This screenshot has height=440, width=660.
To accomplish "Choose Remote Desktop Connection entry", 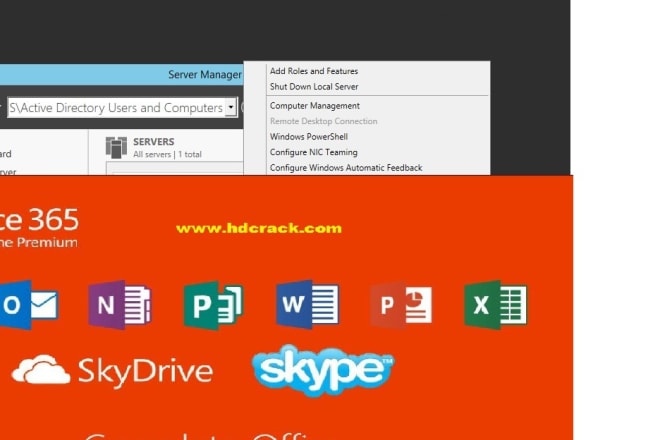I will pyautogui.click(x=324, y=121).
